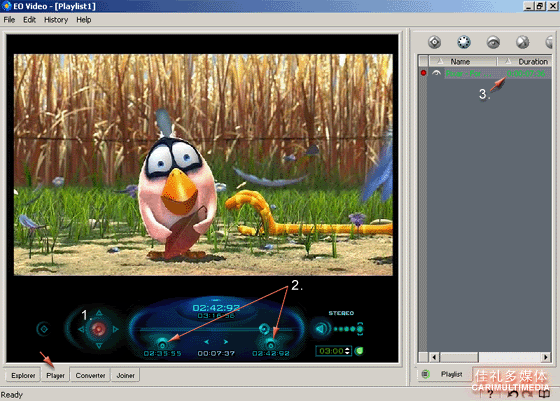This screenshot has height=401, width=560.
Task: Click the STEREO label
Action: [341, 313]
